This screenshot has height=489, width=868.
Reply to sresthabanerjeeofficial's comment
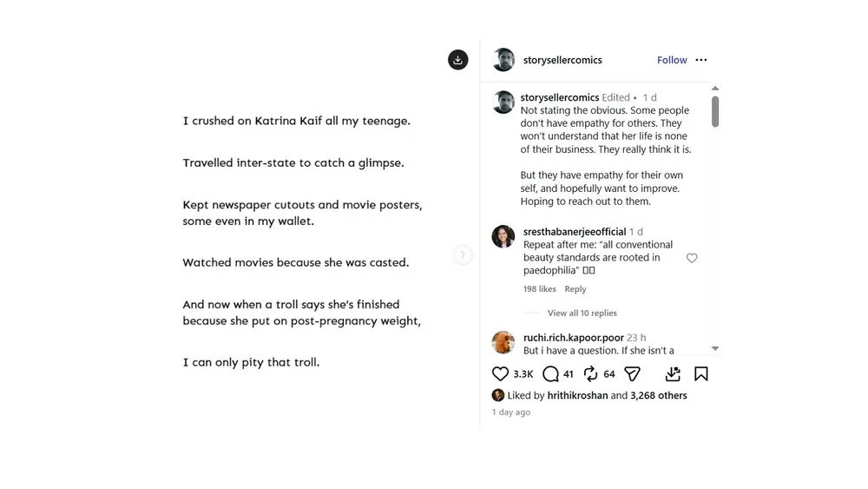pos(575,289)
